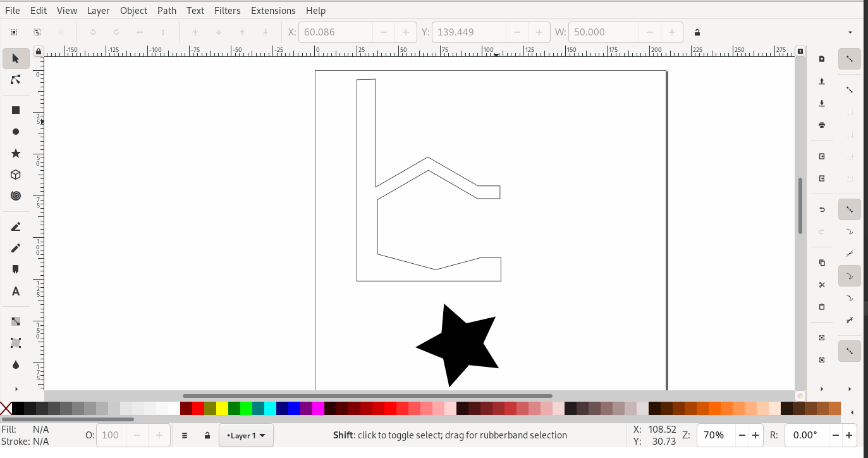The width and height of the screenshot is (868, 458).
Task: Toggle Snap to smooth nodes button
Action: click(850, 298)
